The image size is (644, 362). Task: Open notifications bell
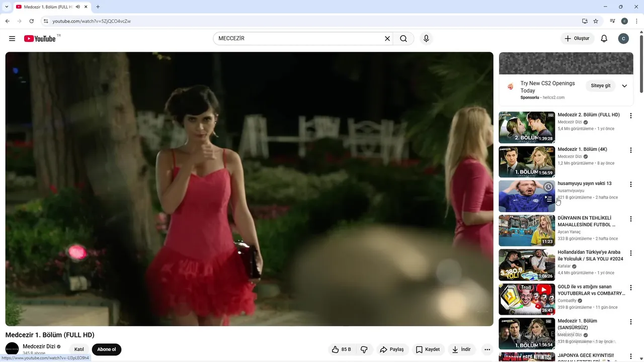coord(604,39)
